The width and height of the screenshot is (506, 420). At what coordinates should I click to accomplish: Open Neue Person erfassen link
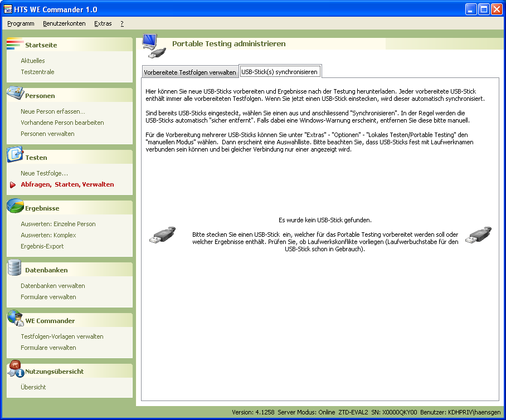pos(53,111)
